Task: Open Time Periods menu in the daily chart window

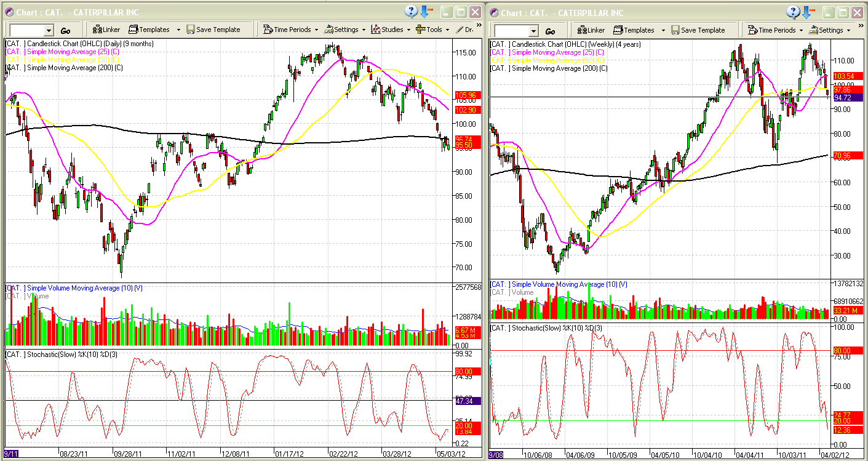Action: 290,30
